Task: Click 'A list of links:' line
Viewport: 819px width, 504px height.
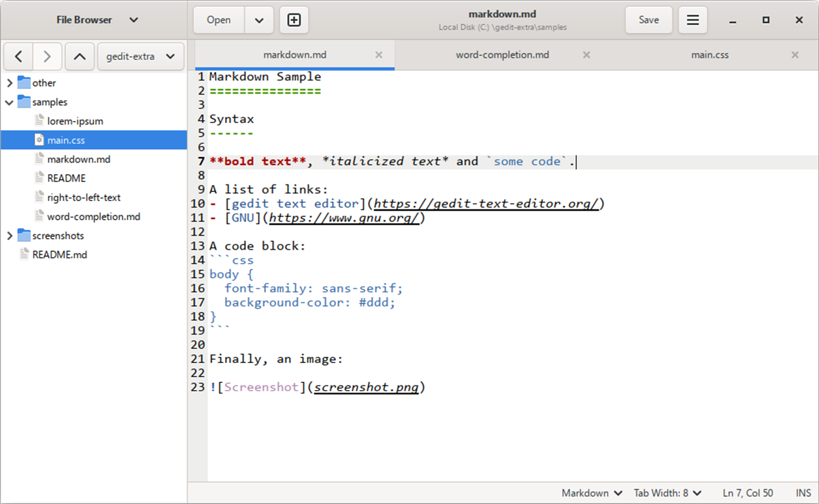Action: tap(269, 190)
